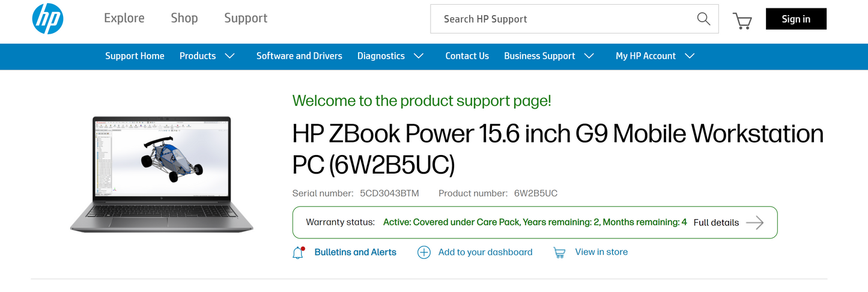Screen dimensions: 868x292
Task: Open the Explore menu
Action: (124, 18)
